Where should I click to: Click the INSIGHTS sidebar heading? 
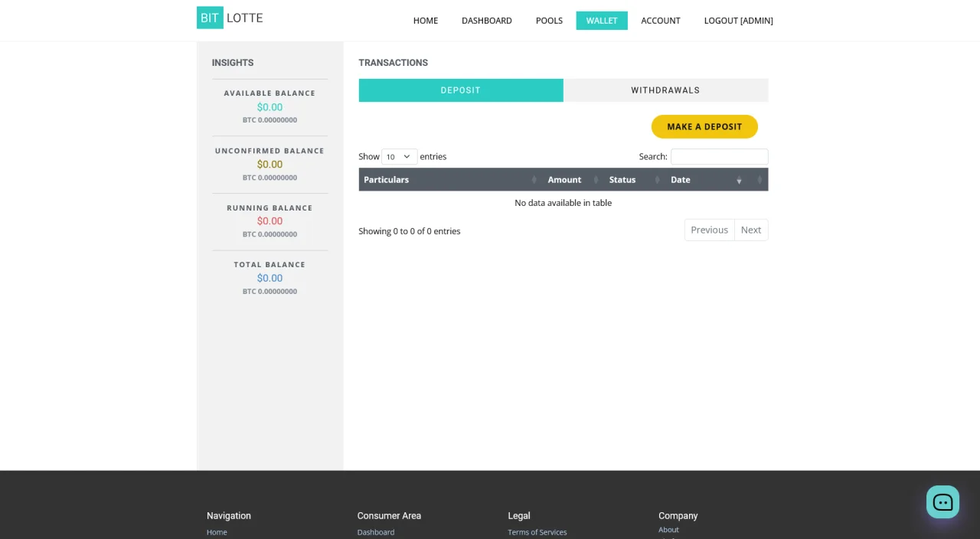click(x=233, y=63)
